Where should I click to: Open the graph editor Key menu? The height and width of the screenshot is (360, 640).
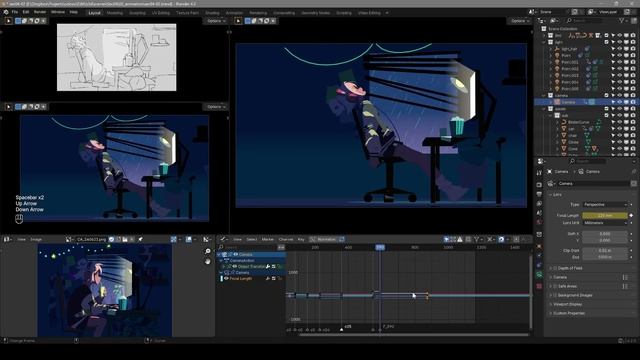coord(301,240)
